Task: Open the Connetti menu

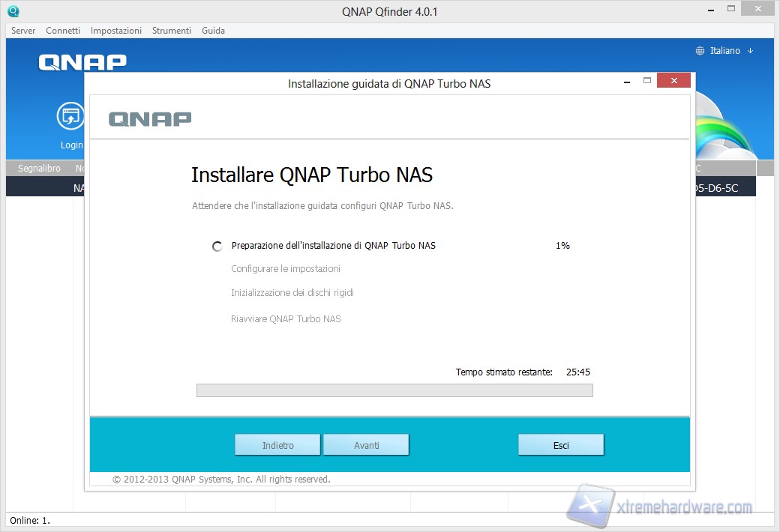Action: click(63, 31)
